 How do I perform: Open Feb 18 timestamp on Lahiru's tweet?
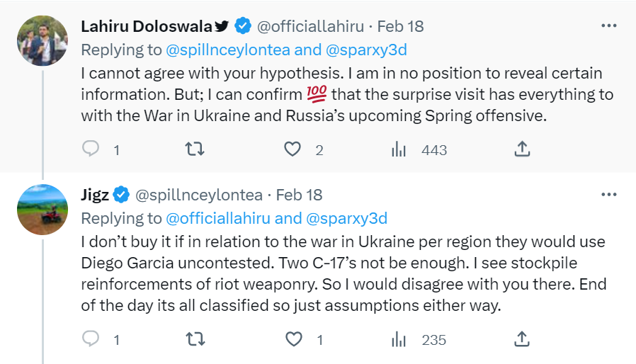pyautogui.click(x=400, y=27)
